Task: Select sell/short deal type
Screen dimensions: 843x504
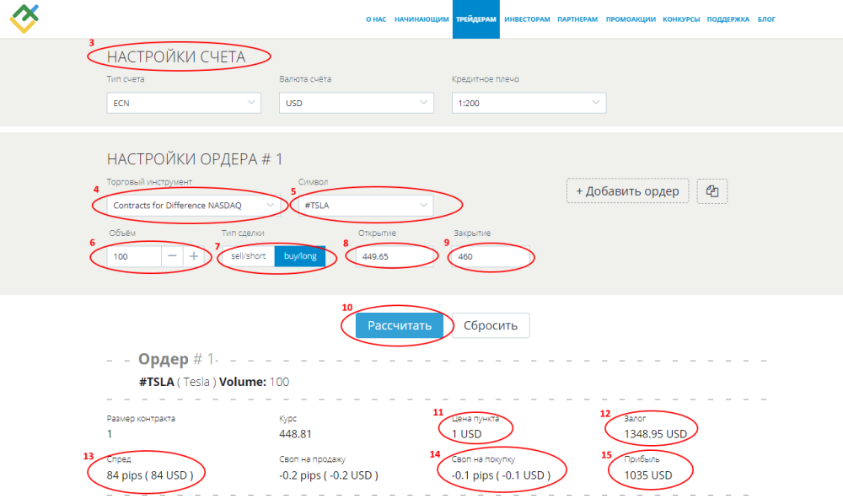Action: 249,256
